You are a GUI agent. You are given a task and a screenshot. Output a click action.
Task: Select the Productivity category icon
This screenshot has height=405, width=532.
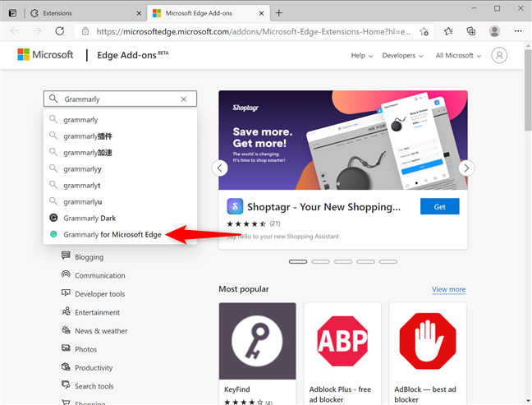point(66,366)
